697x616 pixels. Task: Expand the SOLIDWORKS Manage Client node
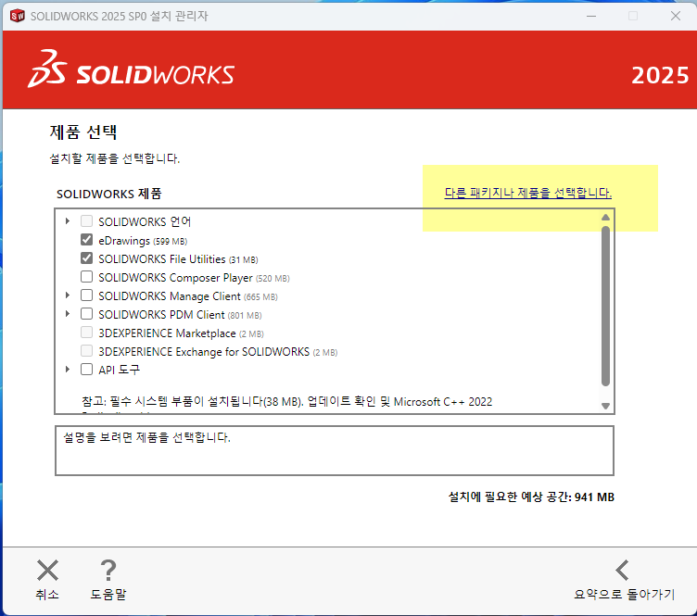coord(68,295)
